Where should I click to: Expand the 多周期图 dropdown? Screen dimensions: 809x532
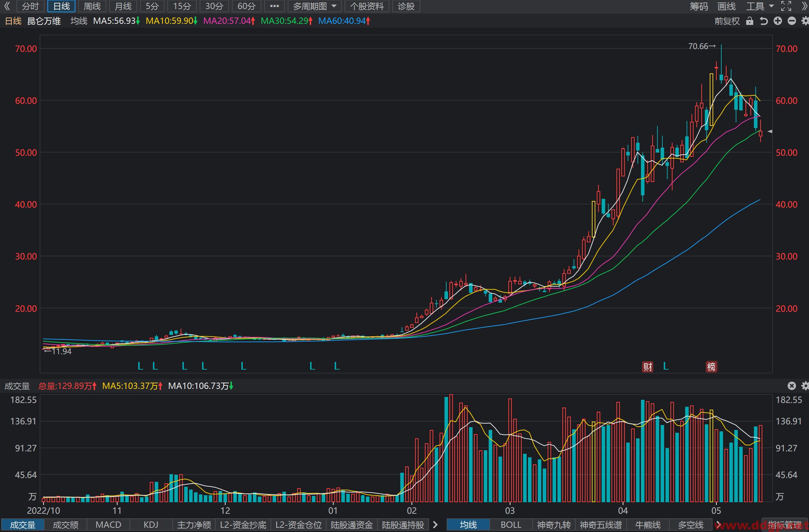coord(315,6)
